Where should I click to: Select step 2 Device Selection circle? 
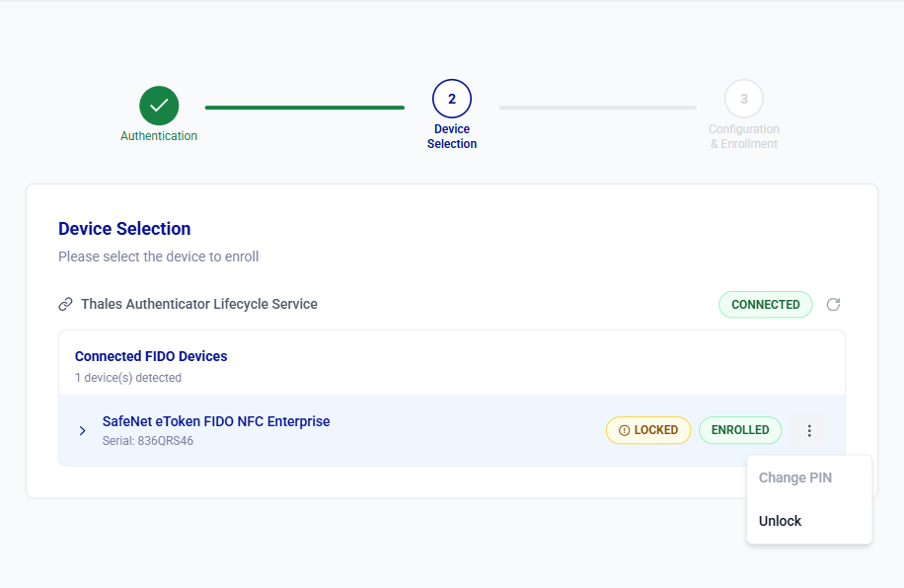pyautogui.click(x=452, y=99)
